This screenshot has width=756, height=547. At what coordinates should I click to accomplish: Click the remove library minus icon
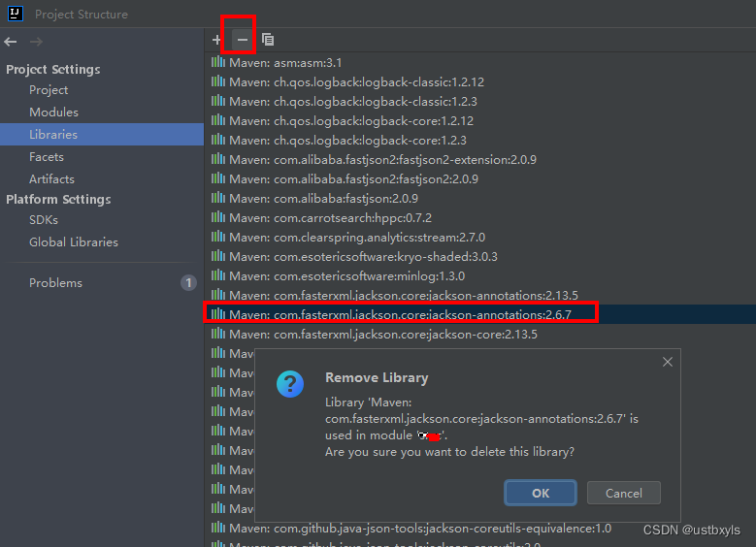tap(242, 40)
